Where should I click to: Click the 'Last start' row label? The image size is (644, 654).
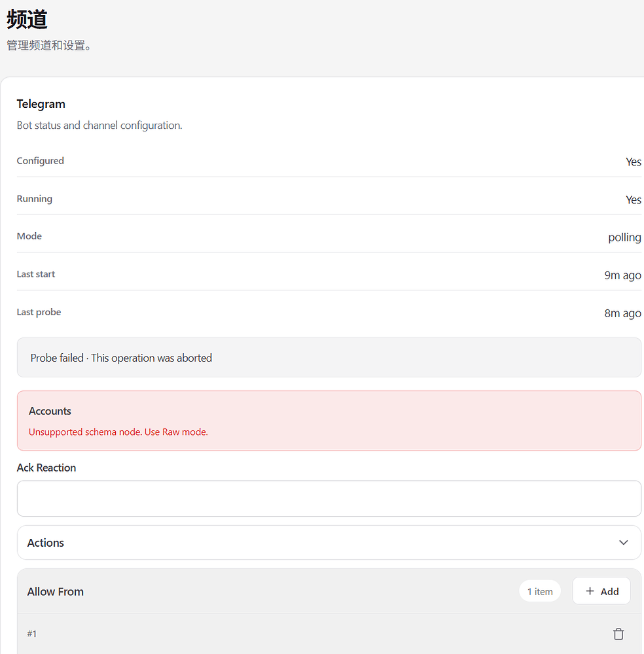pyautogui.click(x=36, y=274)
